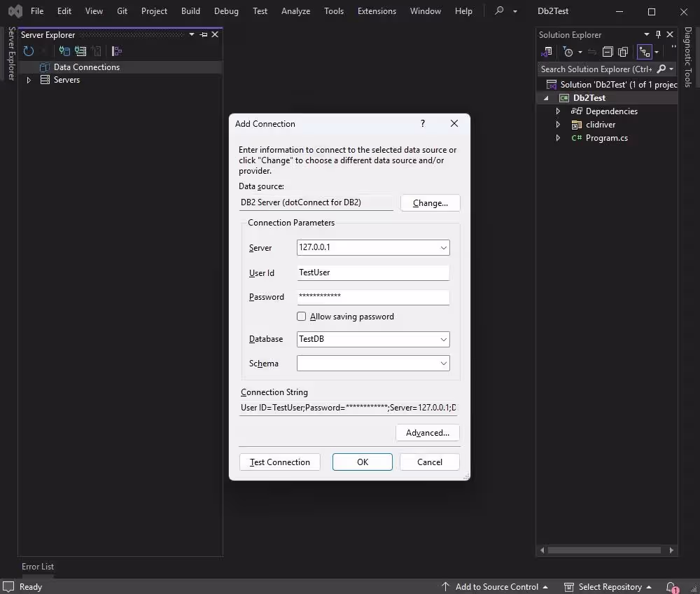The height and width of the screenshot is (594, 700).
Task: Open Diagnostic Tools side tab
Action: pyautogui.click(x=688, y=57)
